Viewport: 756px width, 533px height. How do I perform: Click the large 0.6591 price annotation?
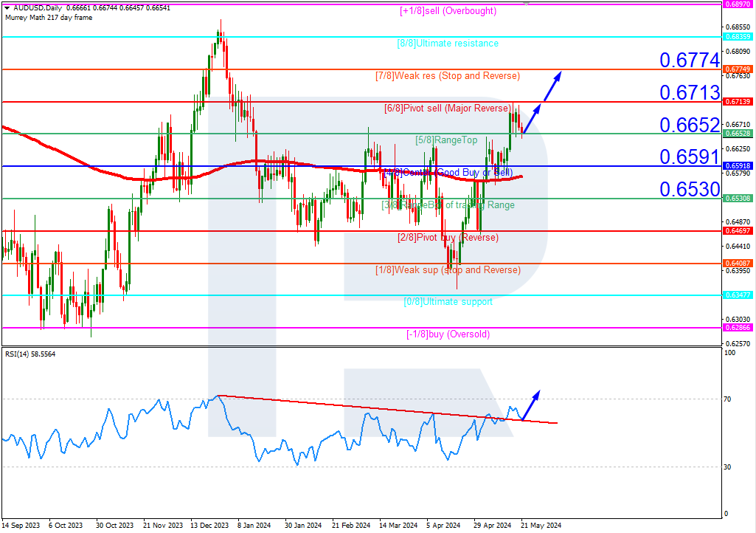coord(690,157)
